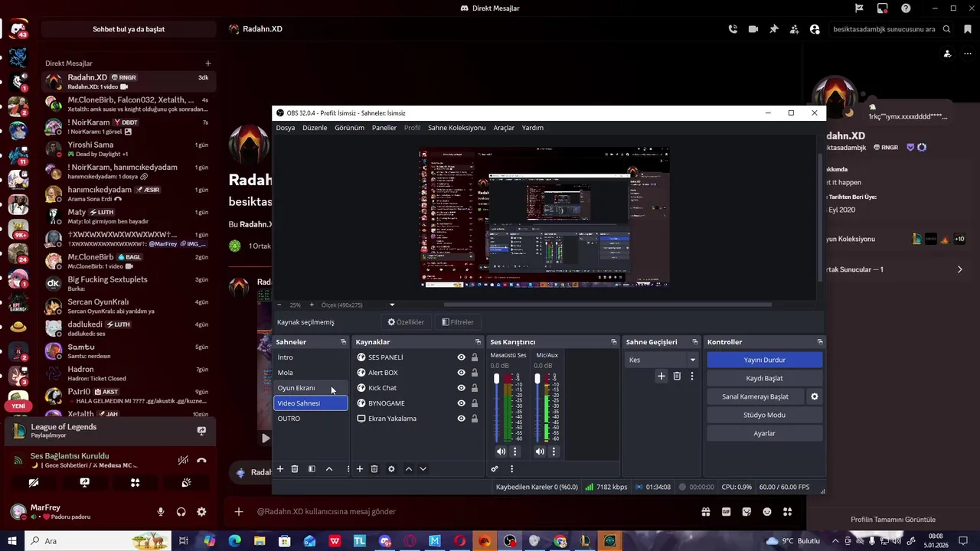Open the Görünüm menu
This screenshot has height=551, width=980.
coord(349,128)
